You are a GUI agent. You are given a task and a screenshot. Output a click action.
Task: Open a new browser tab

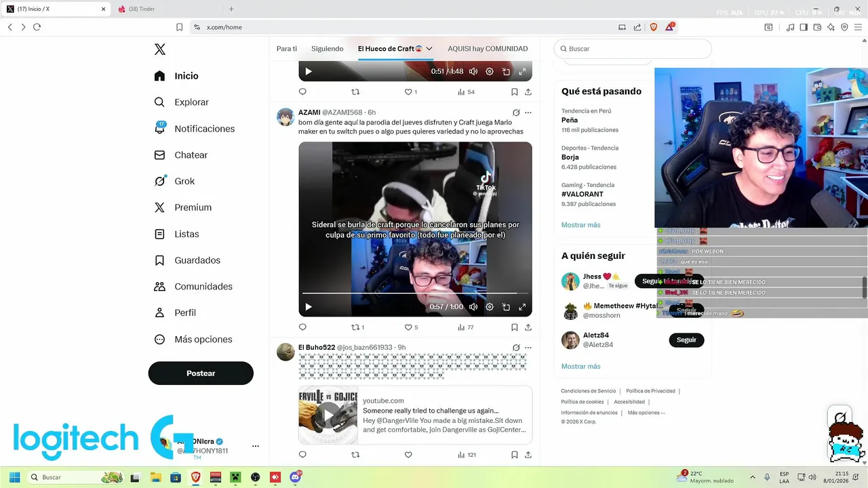tap(231, 9)
